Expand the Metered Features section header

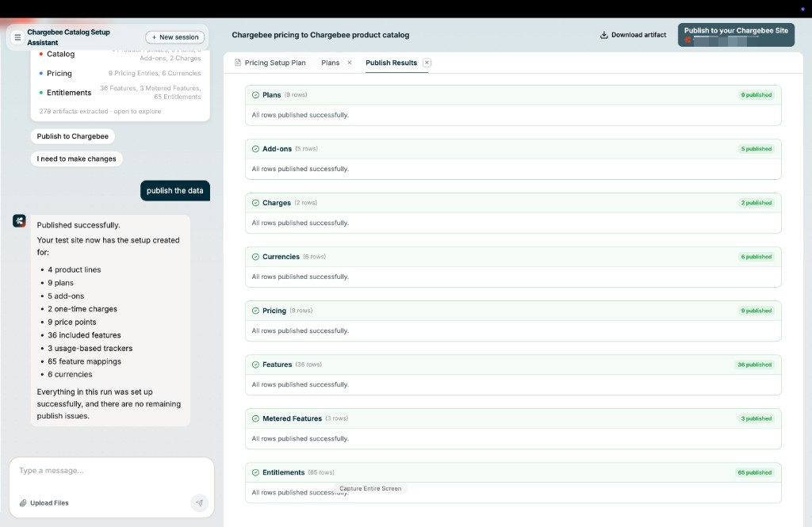click(x=513, y=418)
